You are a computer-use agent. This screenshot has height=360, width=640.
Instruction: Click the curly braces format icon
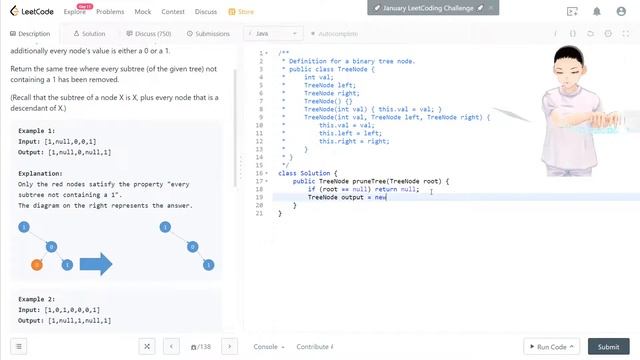(573, 34)
